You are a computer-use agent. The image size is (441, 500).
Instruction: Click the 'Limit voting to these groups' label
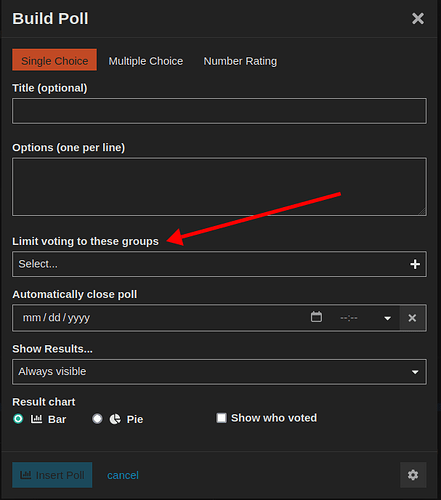pos(85,241)
